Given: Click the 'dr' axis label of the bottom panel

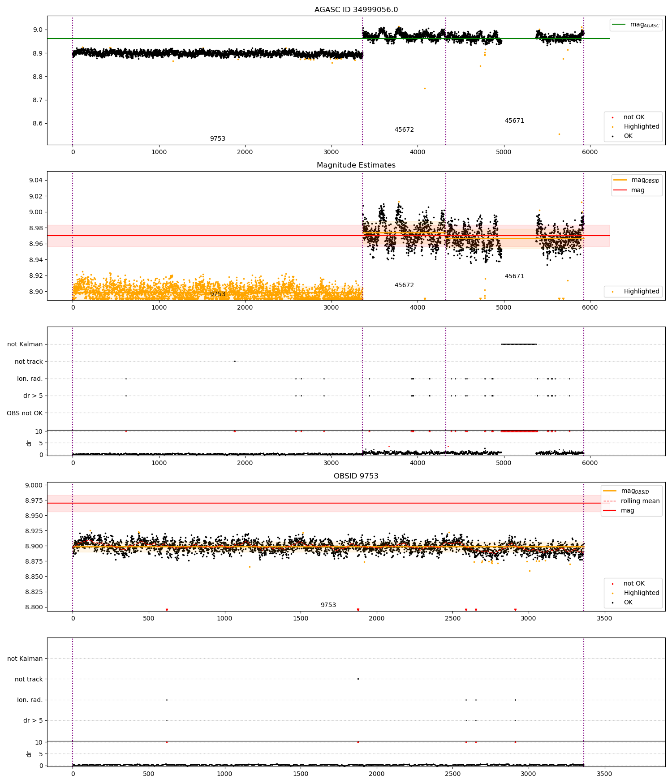Looking at the screenshot, I should [x=29, y=754].
